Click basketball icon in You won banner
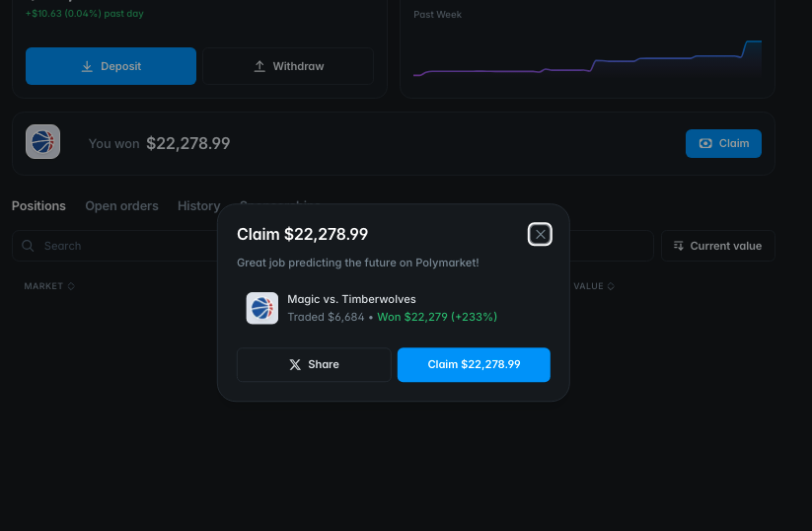Viewport: 812px width, 531px height. pyautogui.click(x=43, y=141)
